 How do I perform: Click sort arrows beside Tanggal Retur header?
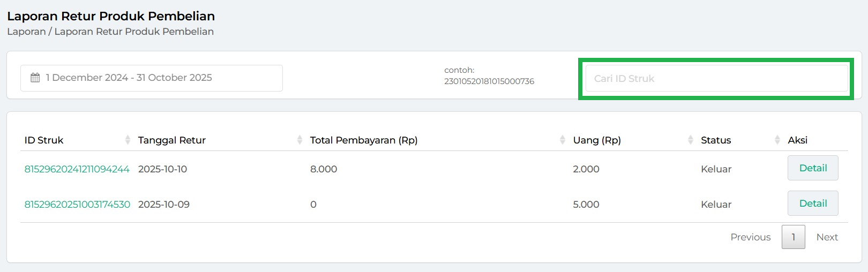tap(300, 140)
